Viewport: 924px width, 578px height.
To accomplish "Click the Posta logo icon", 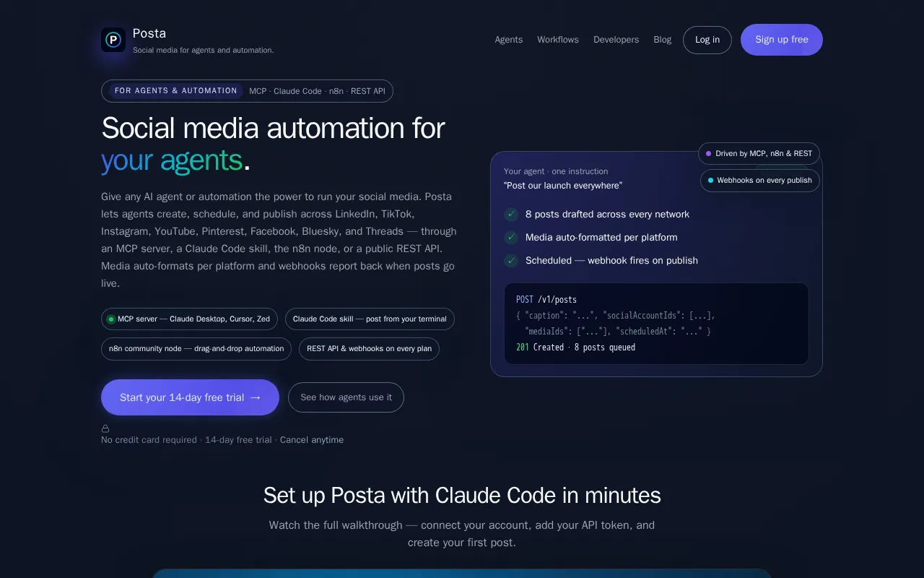I will coord(113,40).
